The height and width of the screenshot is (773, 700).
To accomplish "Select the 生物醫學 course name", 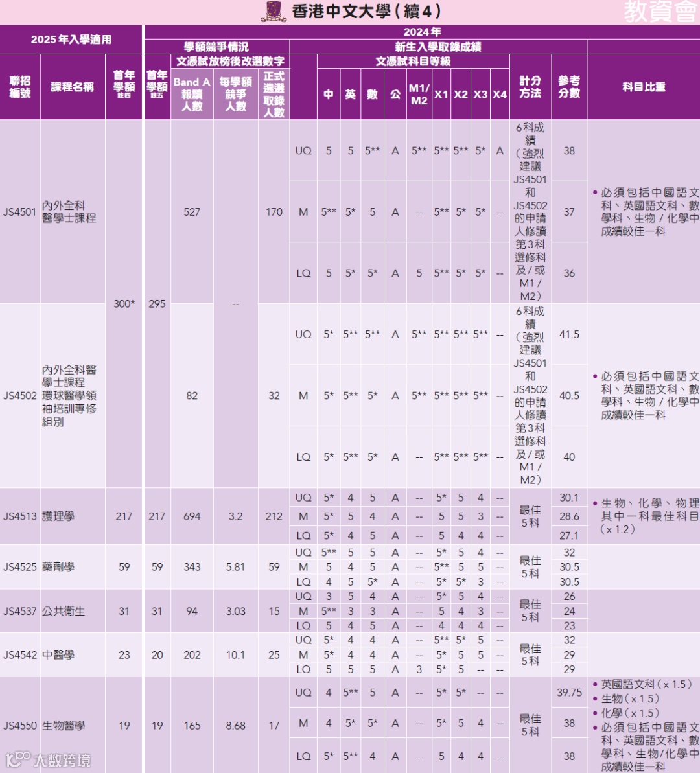I will [x=64, y=726].
